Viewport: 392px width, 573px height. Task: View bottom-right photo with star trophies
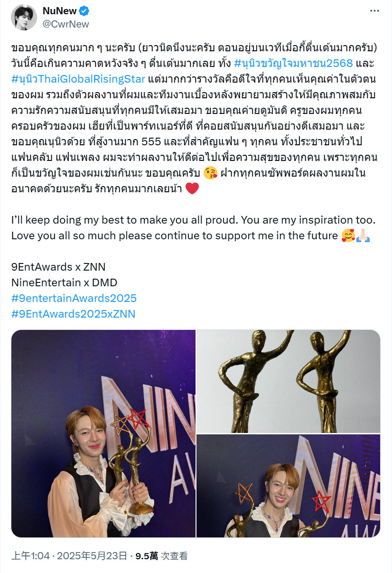click(x=289, y=486)
